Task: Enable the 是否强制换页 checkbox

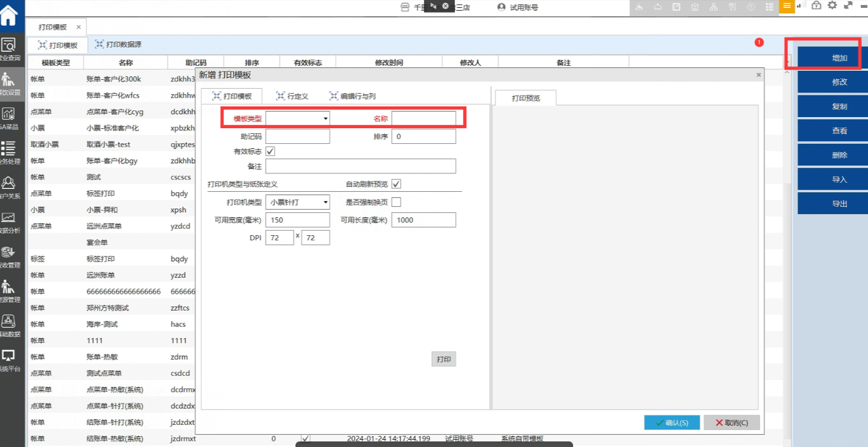Action: click(x=396, y=202)
